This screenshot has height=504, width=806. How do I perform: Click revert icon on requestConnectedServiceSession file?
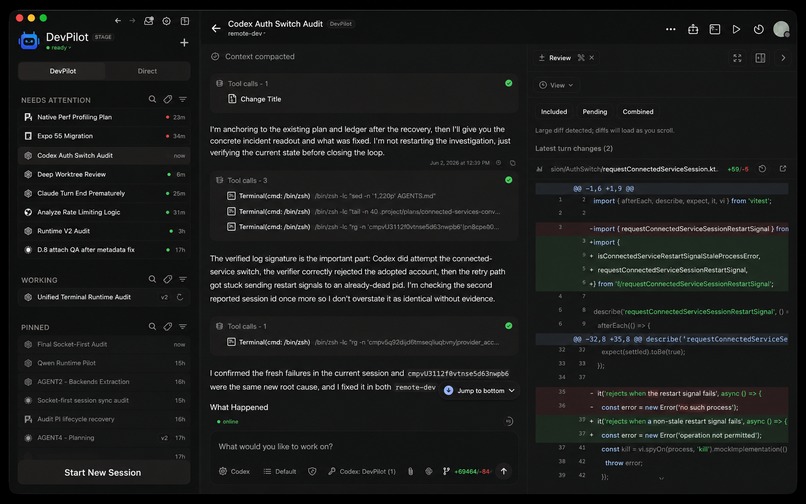click(762, 169)
